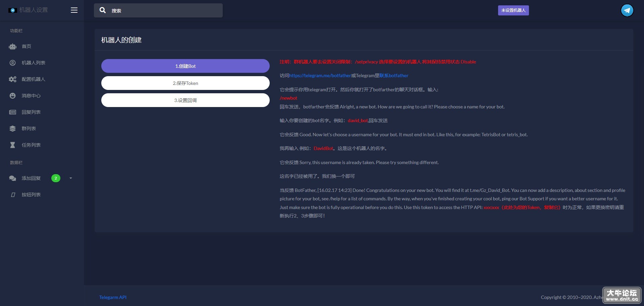Click the red david_bot example text
Viewport: 644px width, 306px height.
point(358,121)
